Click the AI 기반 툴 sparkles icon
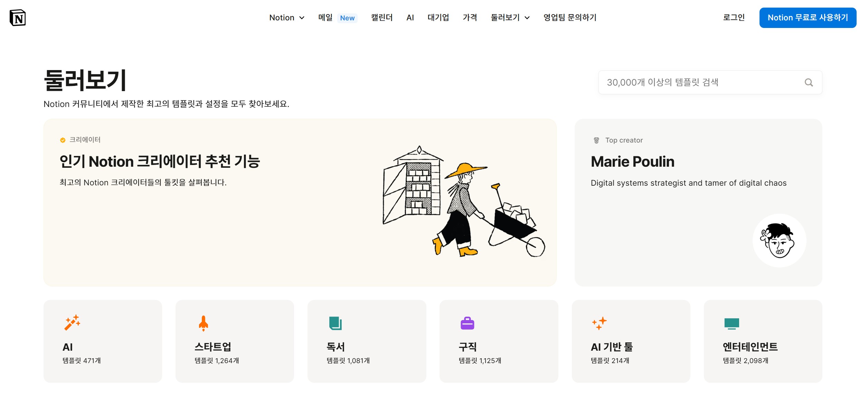 coord(599,323)
